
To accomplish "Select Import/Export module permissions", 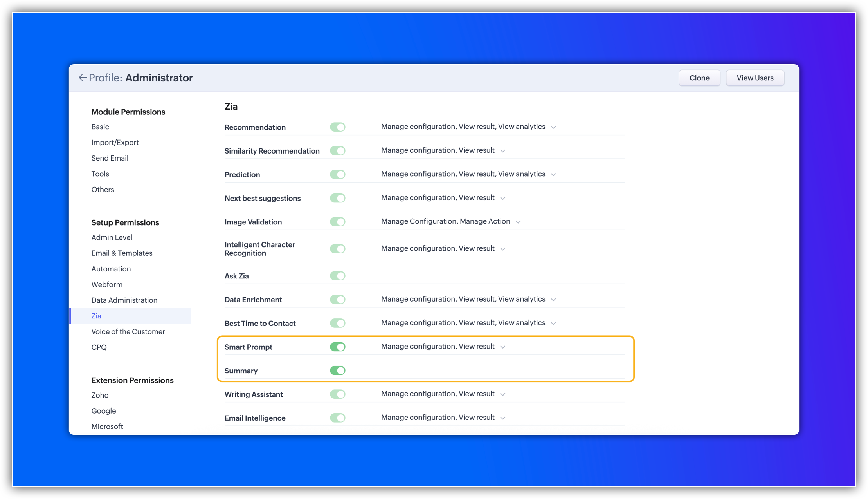I will click(115, 142).
